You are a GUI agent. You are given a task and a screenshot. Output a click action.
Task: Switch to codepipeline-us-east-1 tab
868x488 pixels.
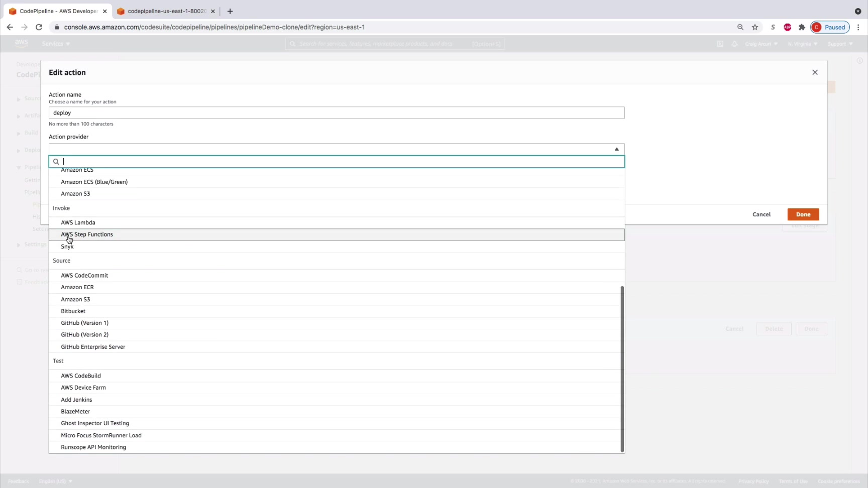pos(166,11)
